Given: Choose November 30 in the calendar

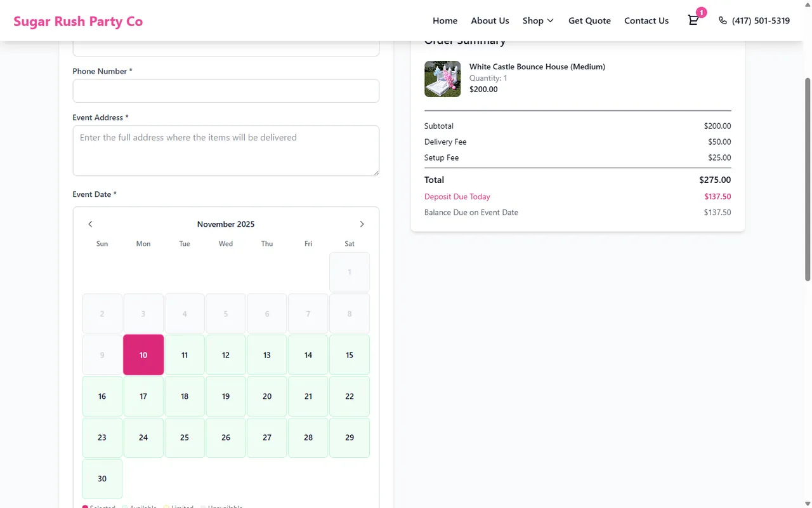Looking at the screenshot, I should tap(102, 479).
